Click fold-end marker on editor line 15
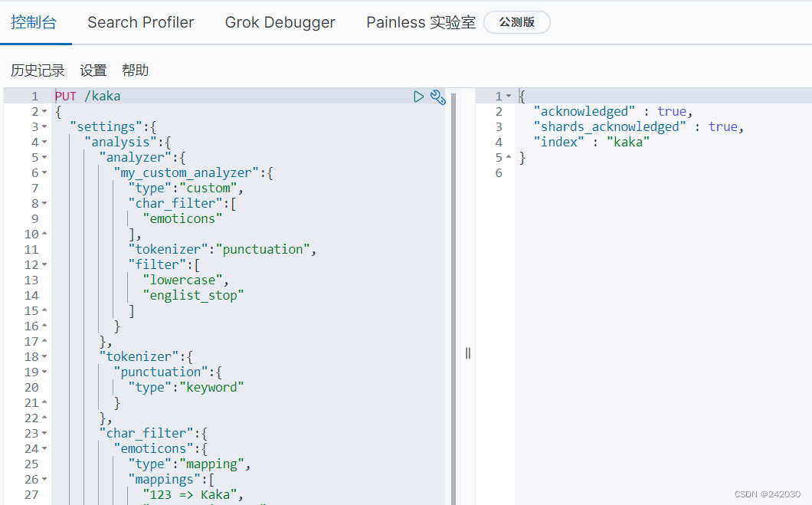 coord(44,311)
